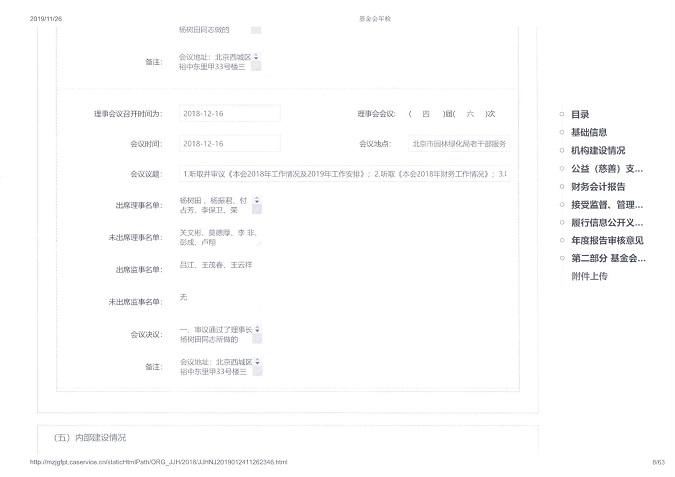Click the 届 number field showing 四
The width and height of the screenshot is (675, 477).
pos(426,114)
